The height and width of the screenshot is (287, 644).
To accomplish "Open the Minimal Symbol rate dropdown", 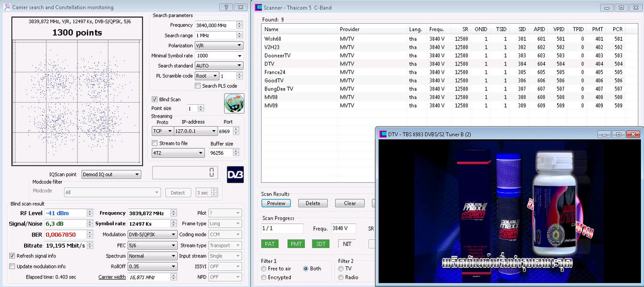I will 219,56.
